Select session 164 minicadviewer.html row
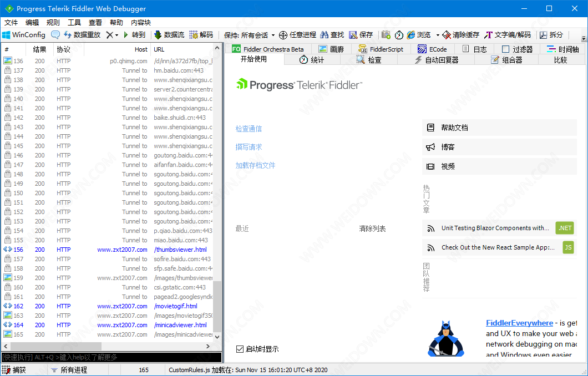Image resolution: width=588 pixels, height=376 pixels. 108,325
